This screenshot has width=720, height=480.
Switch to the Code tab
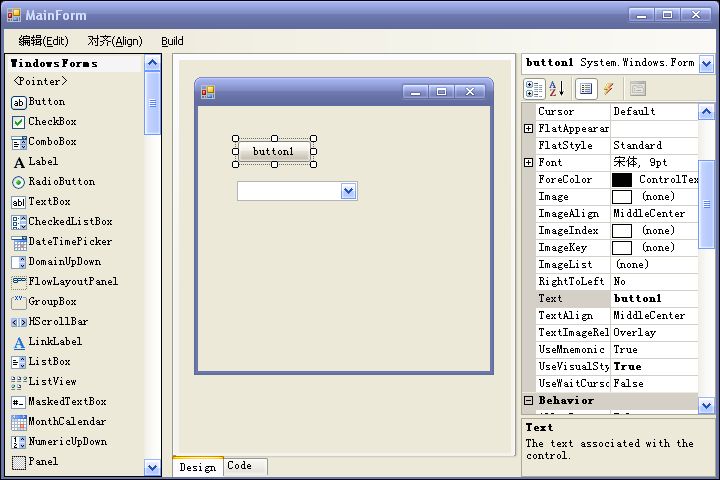tap(240, 466)
